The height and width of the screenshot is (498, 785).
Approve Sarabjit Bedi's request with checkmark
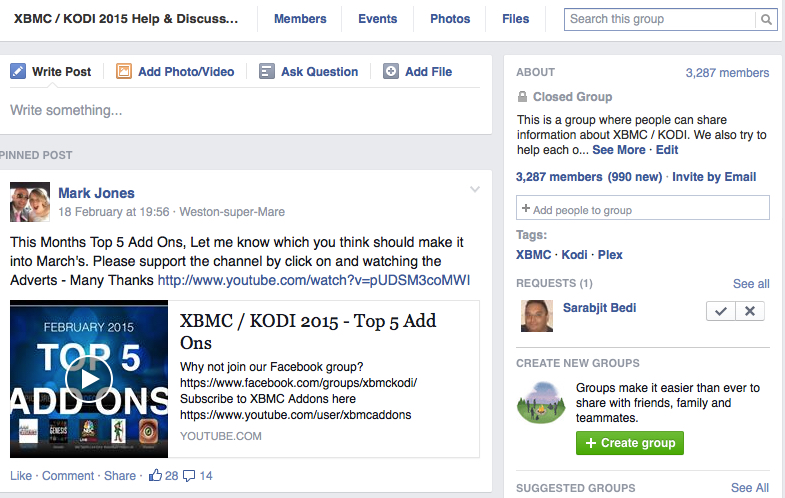tap(721, 311)
